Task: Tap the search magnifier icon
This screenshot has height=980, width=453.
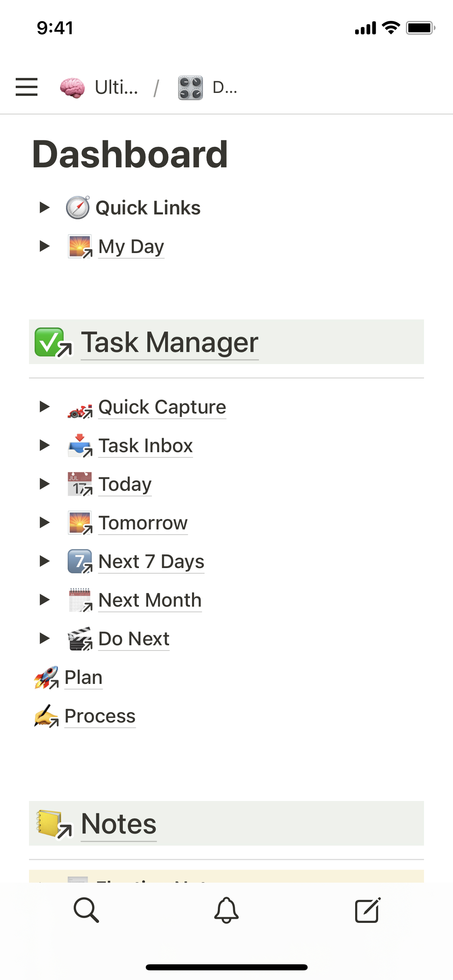Action: (x=86, y=910)
